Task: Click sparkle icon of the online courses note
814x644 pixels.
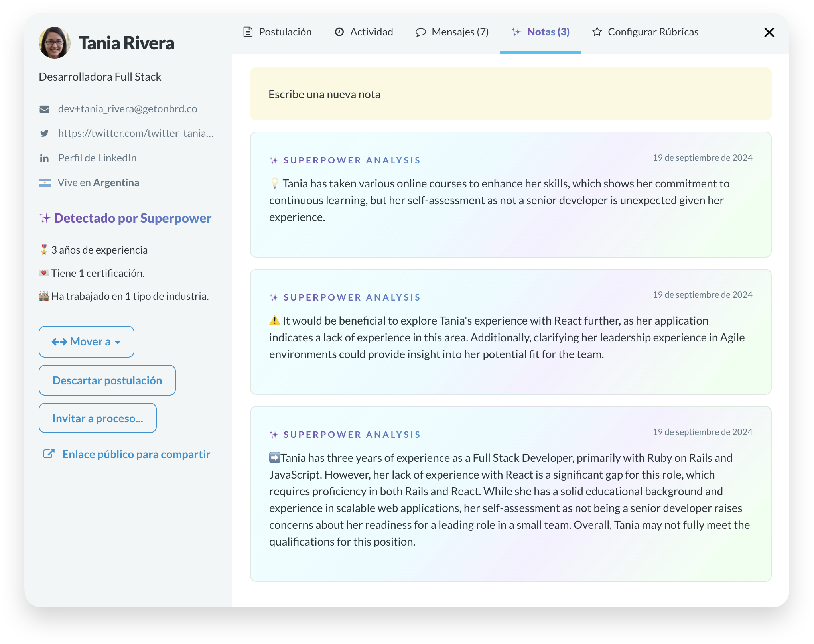Action: [274, 160]
